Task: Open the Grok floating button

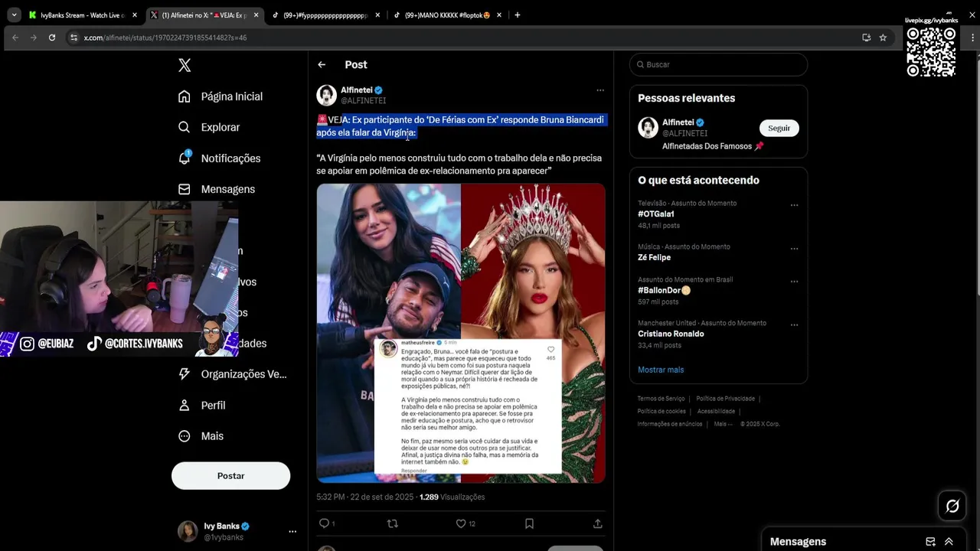Action: click(952, 506)
